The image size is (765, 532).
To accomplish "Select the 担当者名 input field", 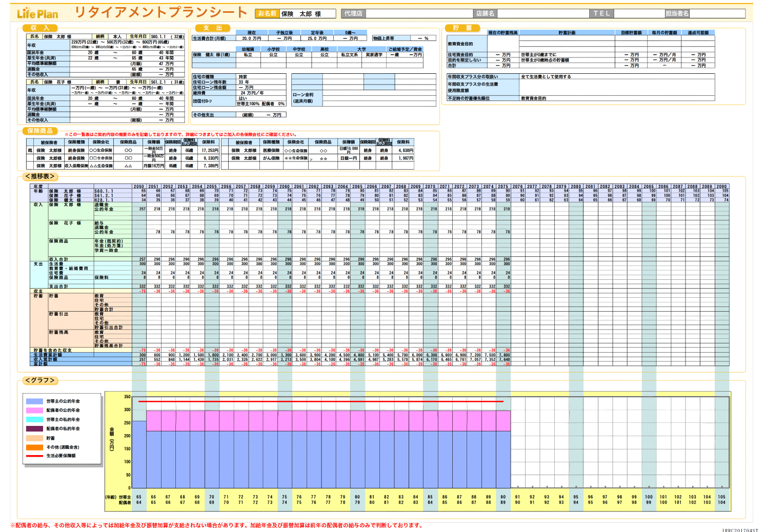I will click(x=717, y=14).
